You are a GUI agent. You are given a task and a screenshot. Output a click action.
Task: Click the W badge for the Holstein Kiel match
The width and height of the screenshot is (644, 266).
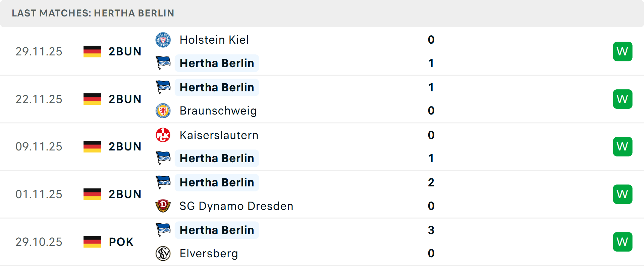click(x=623, y=51)
